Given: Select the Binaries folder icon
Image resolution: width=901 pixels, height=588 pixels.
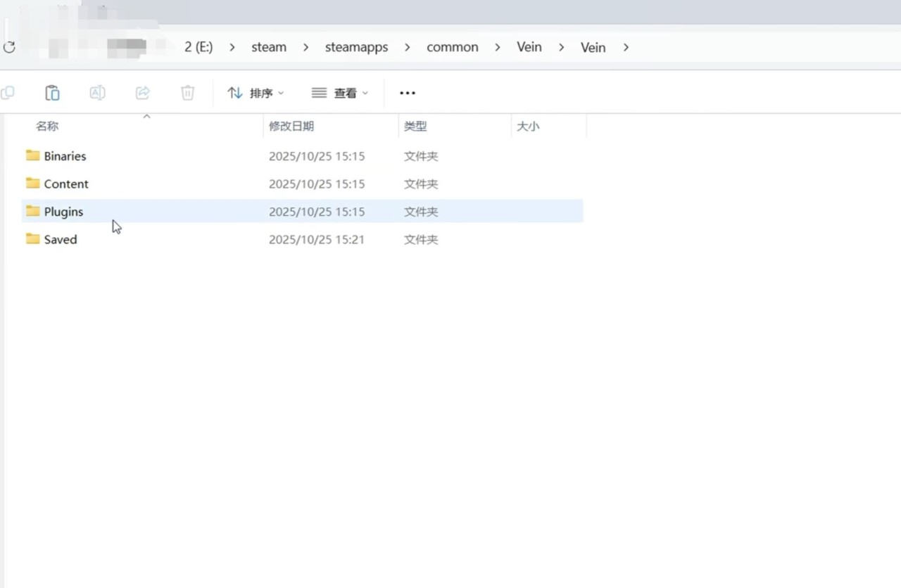Looking at the screenshot, I should pos(32,155).
